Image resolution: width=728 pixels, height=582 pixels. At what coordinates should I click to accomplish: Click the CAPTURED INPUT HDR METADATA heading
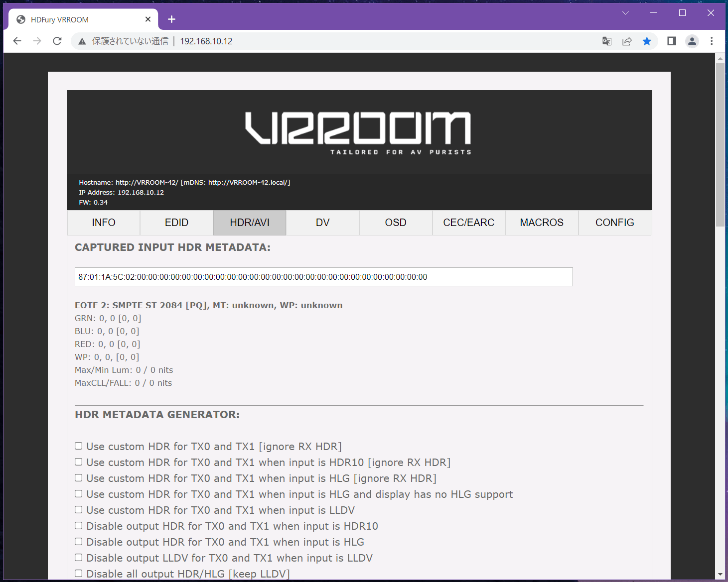[172, 247]
